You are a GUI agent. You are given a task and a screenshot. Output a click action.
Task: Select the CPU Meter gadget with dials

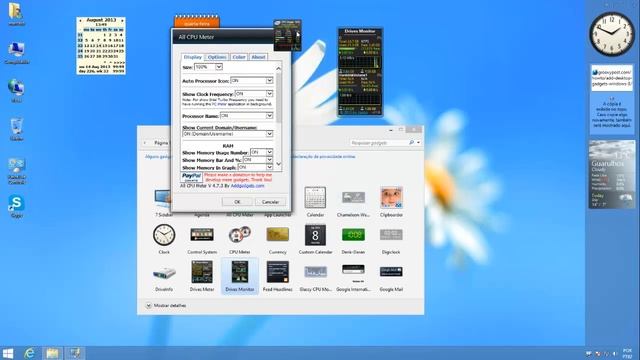click(240, 239)
